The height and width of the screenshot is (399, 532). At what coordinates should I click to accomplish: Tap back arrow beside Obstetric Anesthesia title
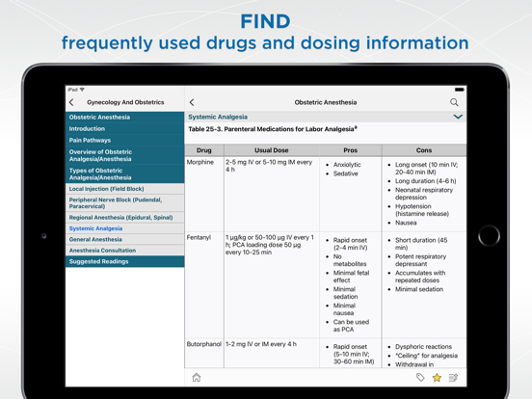pyautogui.click(x=192, y=102)
